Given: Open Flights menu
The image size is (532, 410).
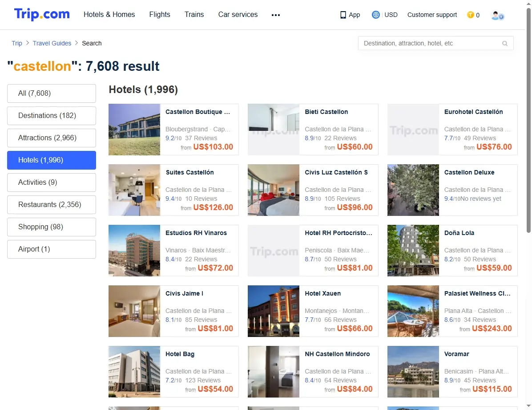Looking at the screenshot, I should click(x=160, y=15).
